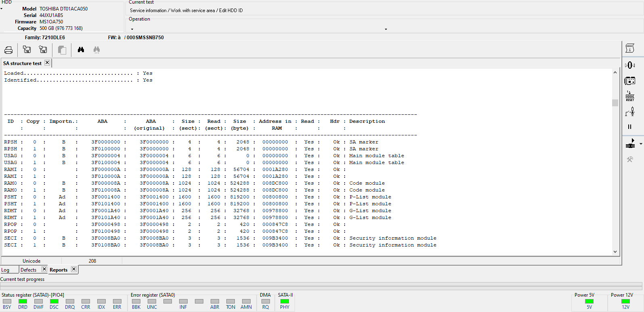This screenshot has width=644, height=312.
Task: Click the RESET counter icon
Action: pos(630,96)
